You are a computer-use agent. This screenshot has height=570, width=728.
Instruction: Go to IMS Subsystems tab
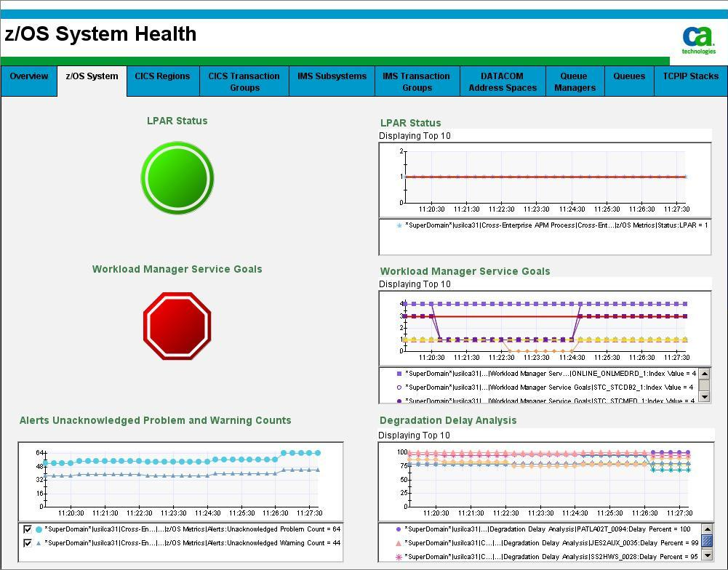332,81
